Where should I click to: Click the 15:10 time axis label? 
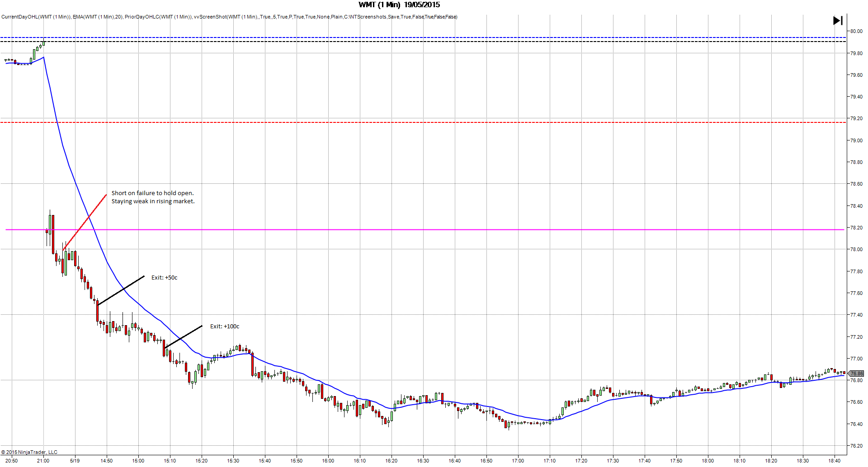170,461
